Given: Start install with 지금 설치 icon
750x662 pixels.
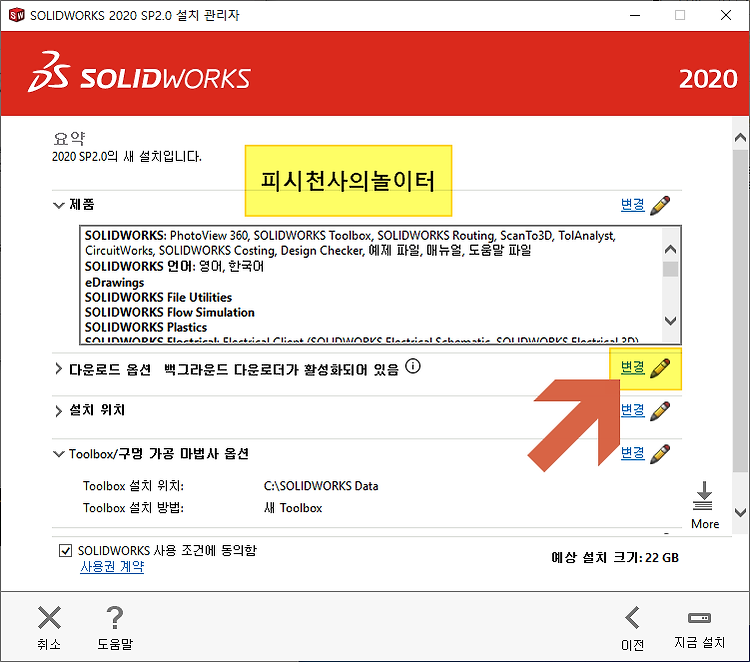Looking at the screenshot, I should (x=699, y=618).
